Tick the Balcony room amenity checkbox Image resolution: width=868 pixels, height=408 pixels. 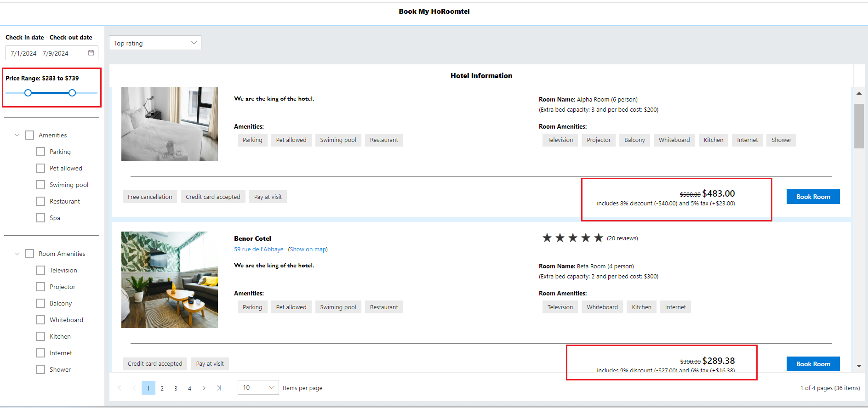(x=40, y=303)
